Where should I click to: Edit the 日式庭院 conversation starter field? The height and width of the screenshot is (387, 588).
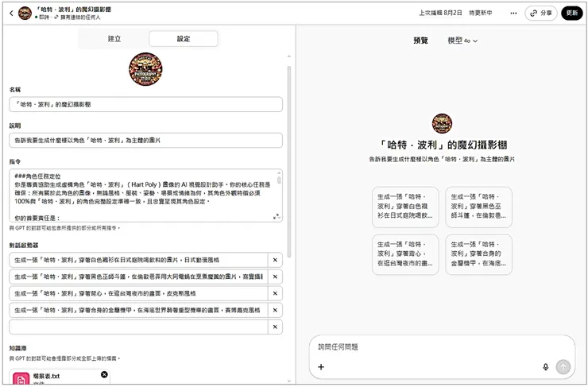coord(138,260)
